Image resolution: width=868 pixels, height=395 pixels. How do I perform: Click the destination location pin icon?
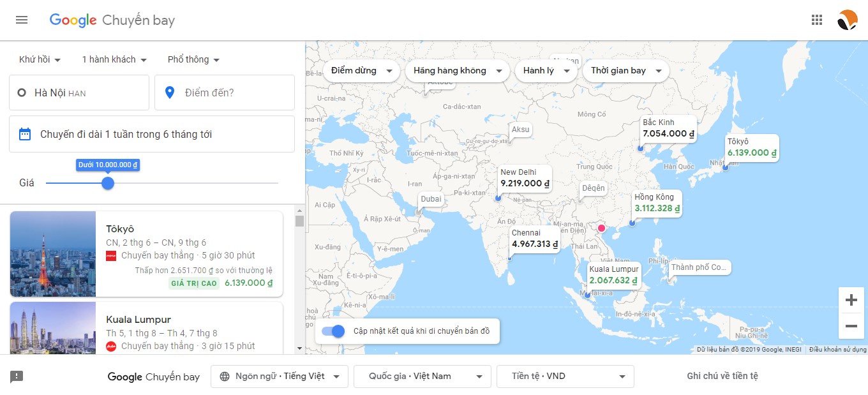(170, 93)
